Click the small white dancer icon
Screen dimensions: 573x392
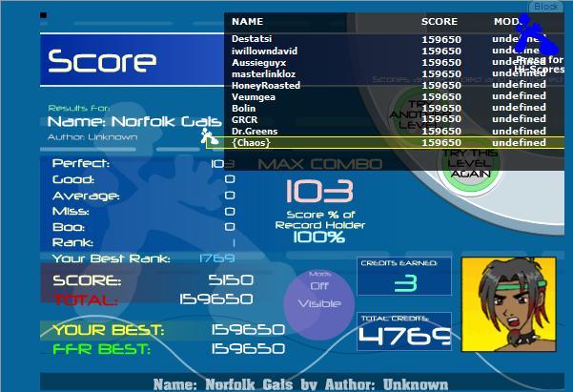point(206,136)
